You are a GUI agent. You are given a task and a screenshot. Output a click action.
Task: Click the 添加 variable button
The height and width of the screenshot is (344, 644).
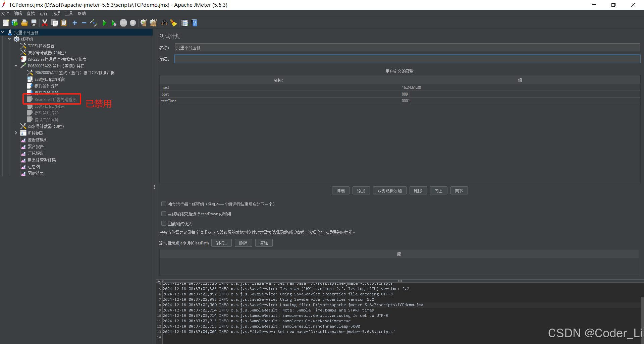tap(361, 191)
